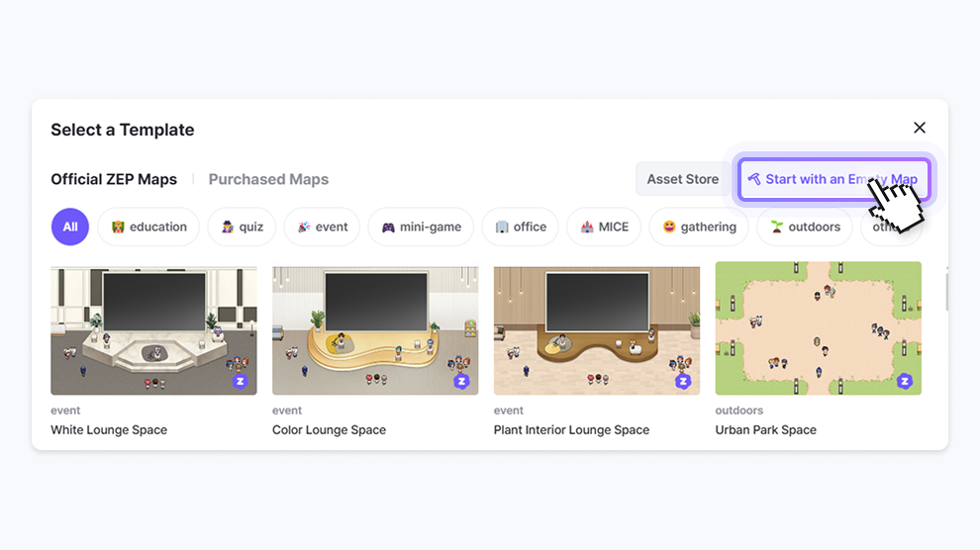Viewport: 980px width, 550px height.
Task: Click the Urban Park Space title
Action: pyautogui.click(x=765, y=429)
